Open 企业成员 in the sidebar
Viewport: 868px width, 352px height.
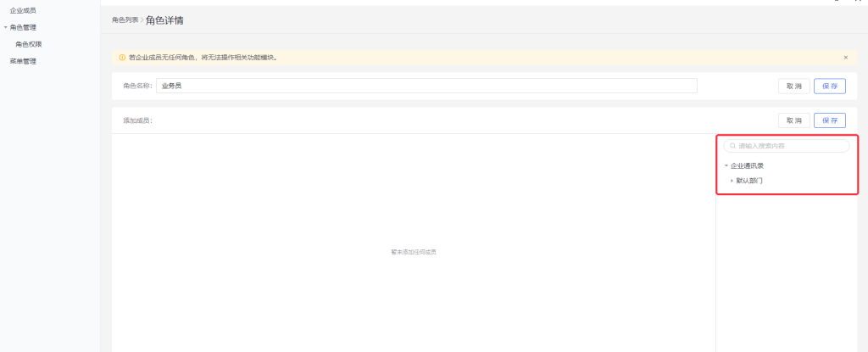[x=23, y=10]
